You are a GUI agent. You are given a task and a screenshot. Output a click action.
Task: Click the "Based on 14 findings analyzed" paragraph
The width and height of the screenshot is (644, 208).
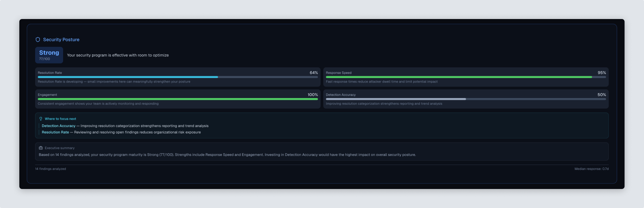click(227, 155)
